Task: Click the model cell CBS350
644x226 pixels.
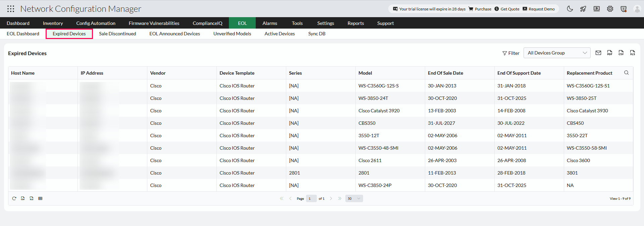Action: click(x=367, y=123)
